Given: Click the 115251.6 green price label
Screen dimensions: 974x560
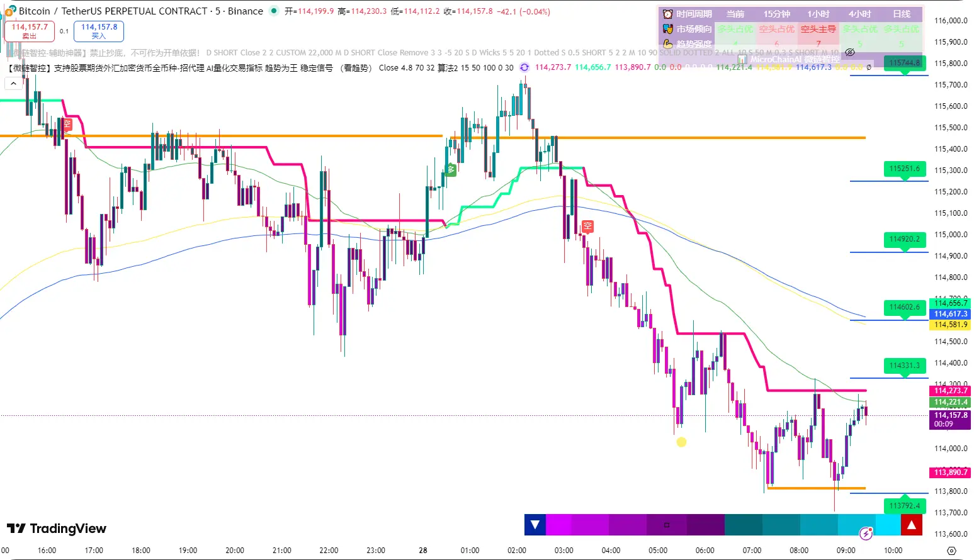Looking at the screenshot, I should (905, 169).
